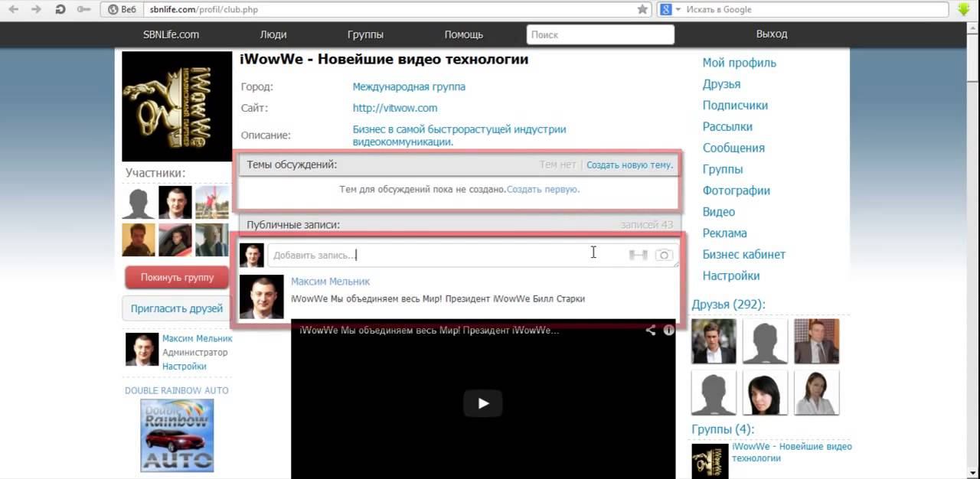Click the Покинуть группу button
This screenshot has height=479, width=980.
(x=177, y=277)
